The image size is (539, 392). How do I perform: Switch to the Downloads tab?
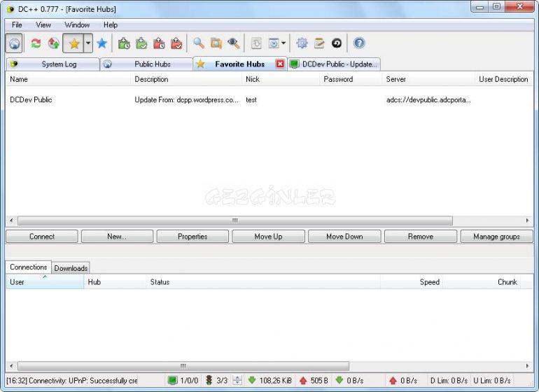click(71, 268)
